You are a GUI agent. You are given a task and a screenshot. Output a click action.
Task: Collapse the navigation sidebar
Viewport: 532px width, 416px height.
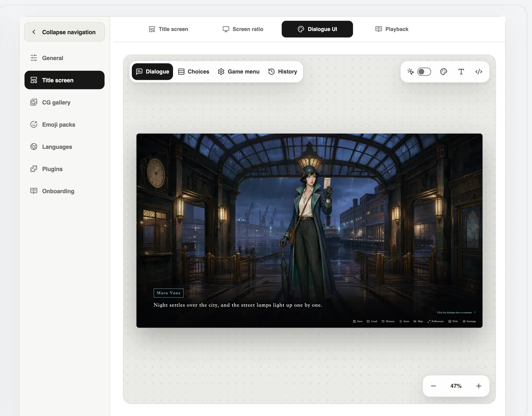click(x=65, y=32)
